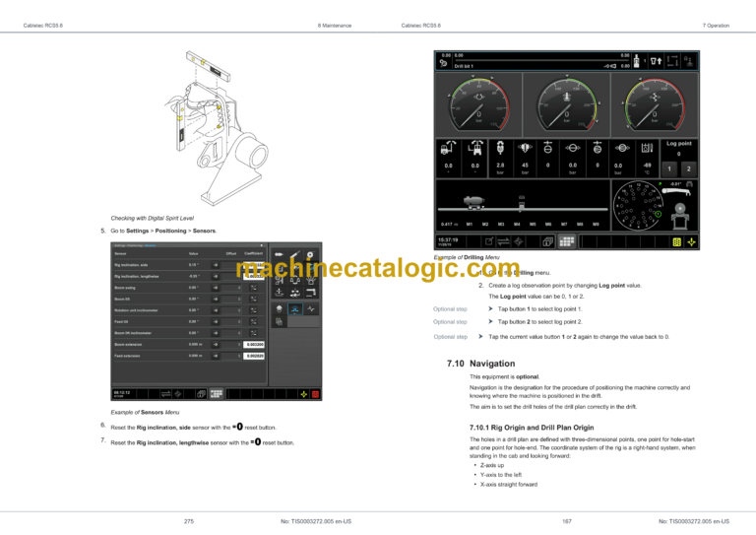This screenshot has width=756, height=535.
Task: Select the Boom swing offset field
Action: [x=231, y=288]
